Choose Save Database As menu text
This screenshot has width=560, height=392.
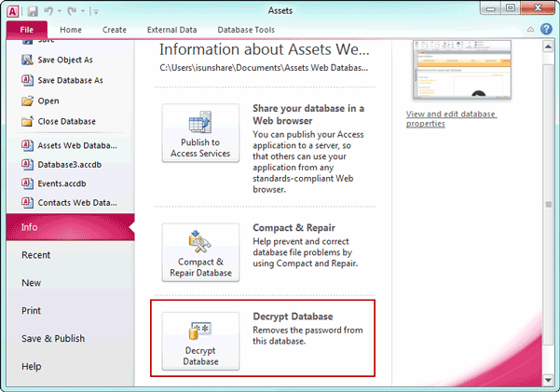coord(71,80)
